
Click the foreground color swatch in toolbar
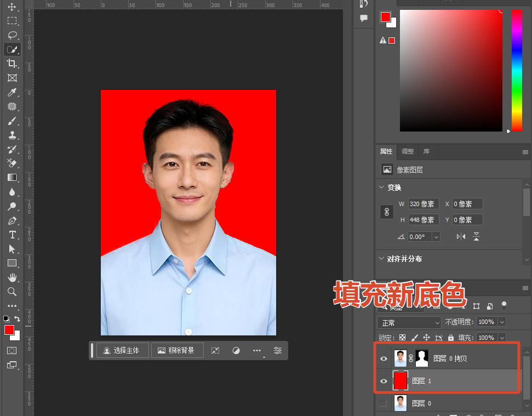(x=9, y=330)
